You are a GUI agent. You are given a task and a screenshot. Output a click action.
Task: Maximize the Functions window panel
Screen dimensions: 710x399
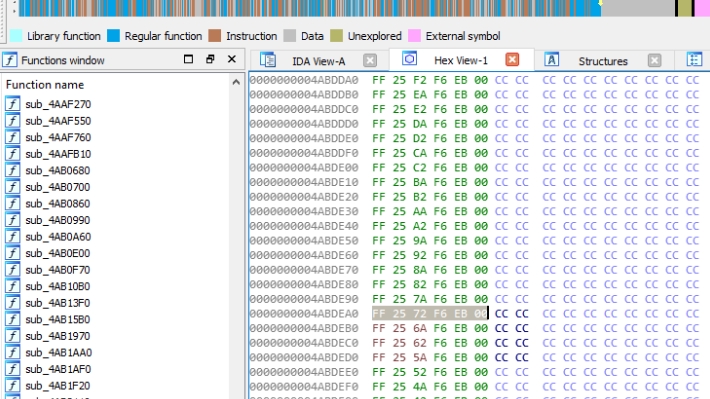(x=188, y=59)
